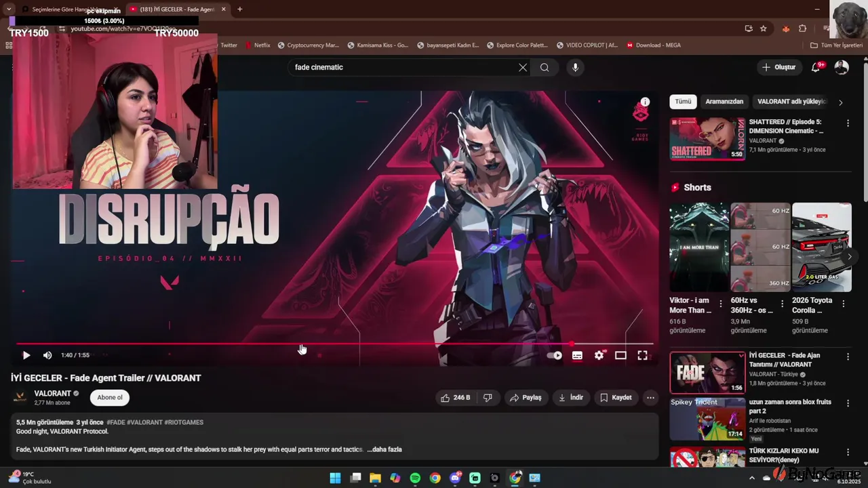The width and height of the screenshot is (868, 488).
Task: Open Spotify from the taskbar
Action: (x=415, y=478)
